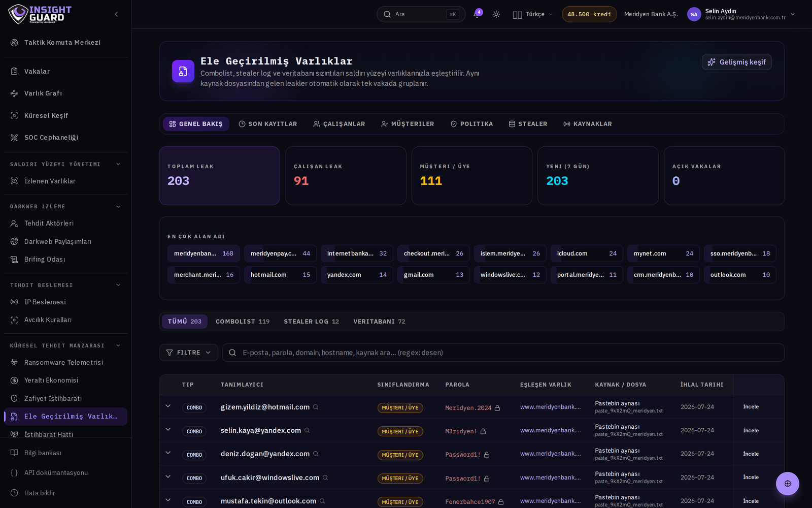The height and width of the screenshot is (508, 812).
Task: Click Hata bildir in the sidebar
Action: (x=65, y=493)
